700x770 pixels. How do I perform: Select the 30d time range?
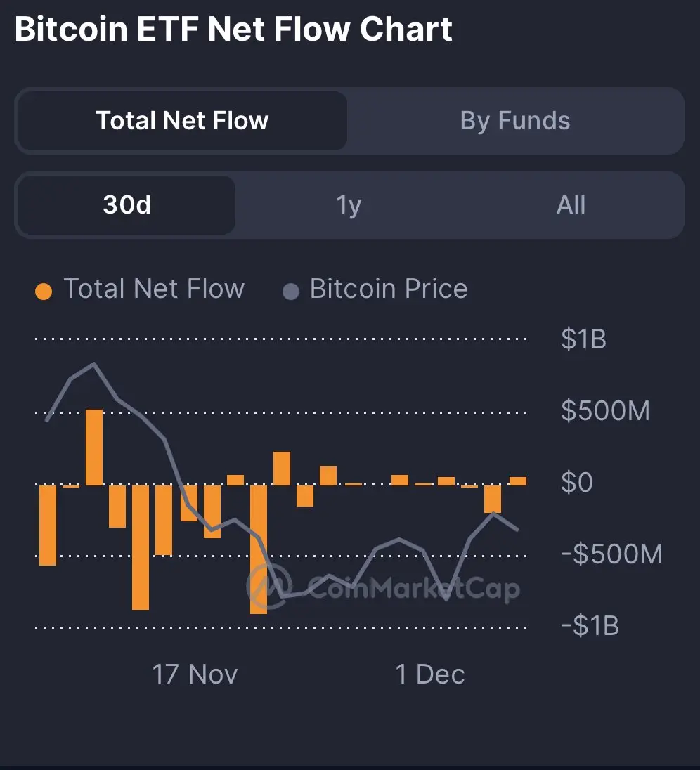tap(127, 205)
